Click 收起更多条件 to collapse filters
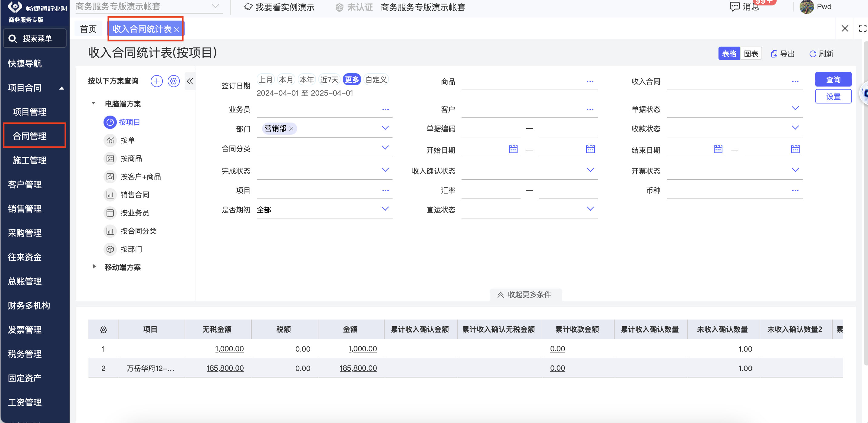Image resolution: width=868 pixels, height=423 pixels. 525,295
